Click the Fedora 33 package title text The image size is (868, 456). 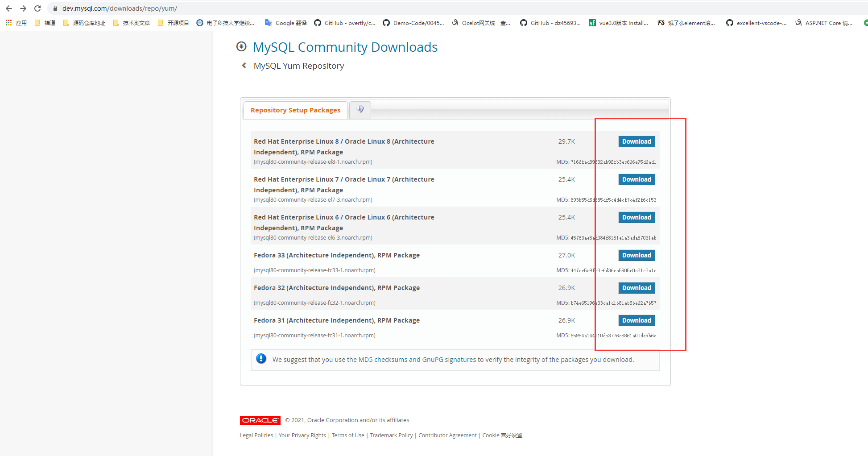(x=337, y=255)
